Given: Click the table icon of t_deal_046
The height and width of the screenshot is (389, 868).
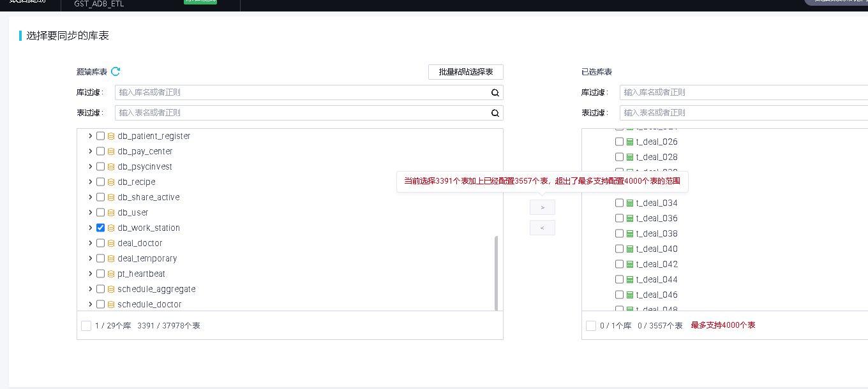Looking at the screenshot, I should click(x=630, y=295).
